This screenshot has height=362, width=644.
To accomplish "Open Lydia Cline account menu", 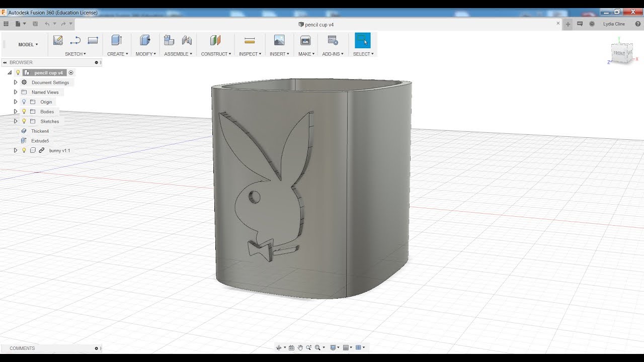I will coord(614,24).
